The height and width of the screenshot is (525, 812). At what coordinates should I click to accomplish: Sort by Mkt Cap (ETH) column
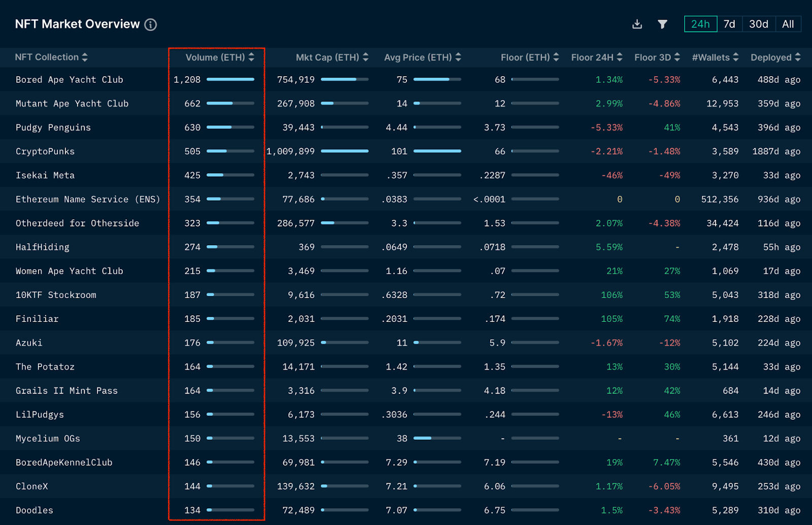click(332, 57)
